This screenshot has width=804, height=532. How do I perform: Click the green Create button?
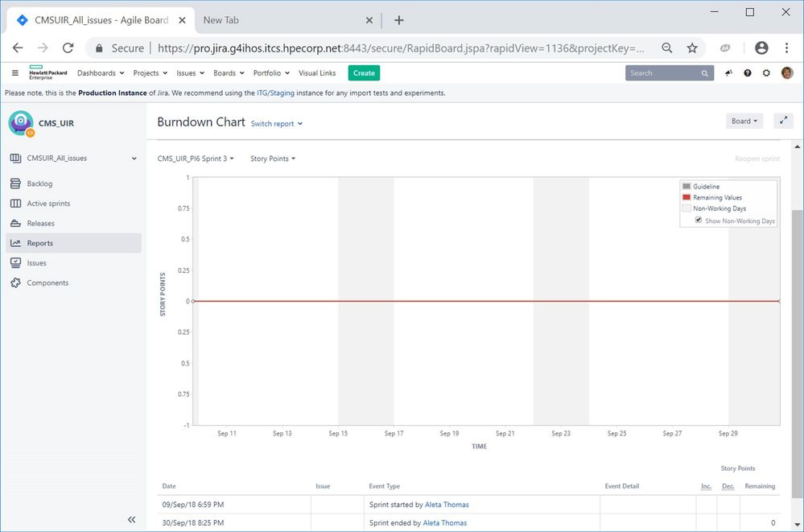(x=364, y=73)
